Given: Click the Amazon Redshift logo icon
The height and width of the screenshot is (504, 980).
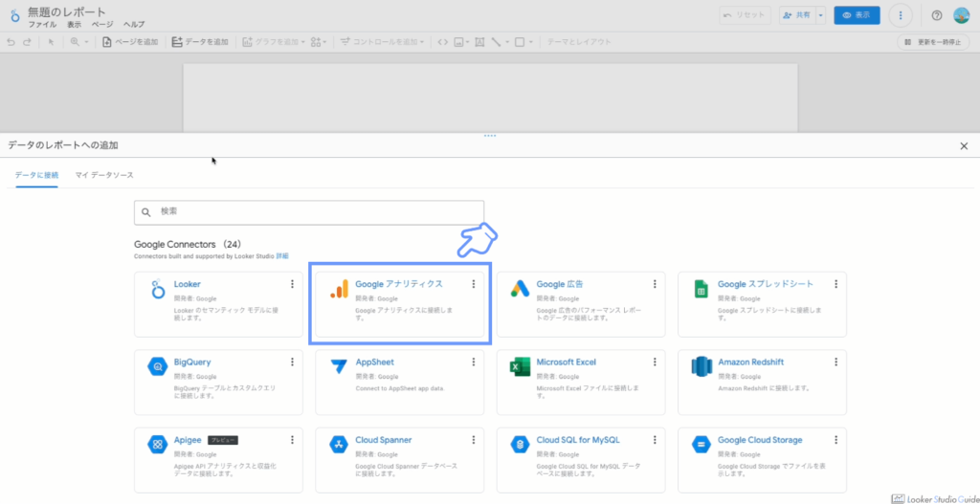Looking at the screenshot, I should 702,366.
